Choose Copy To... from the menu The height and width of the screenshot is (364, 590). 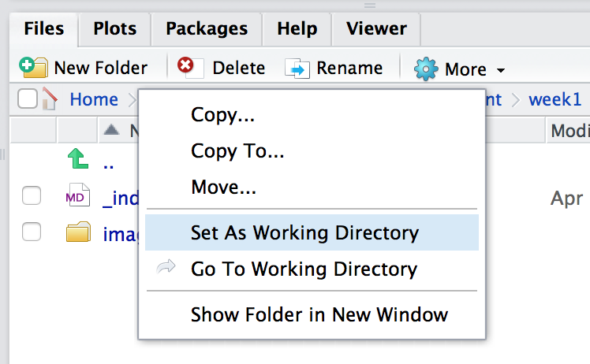click(237, 151)
